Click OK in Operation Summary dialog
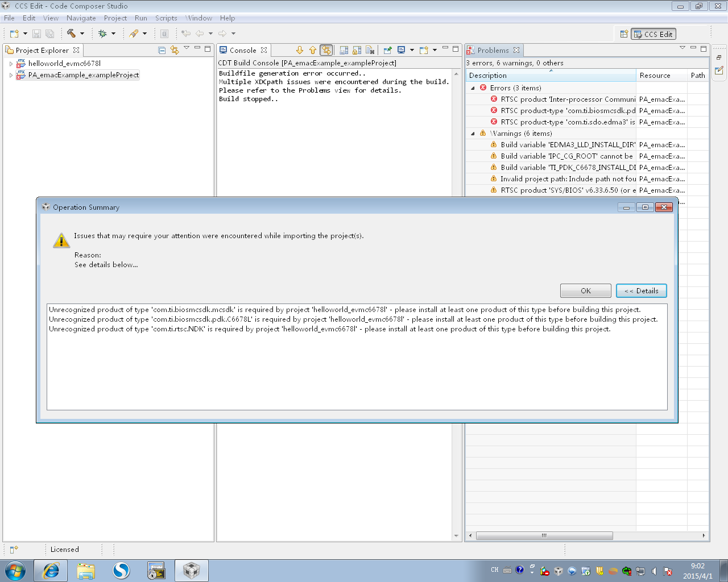Image resolution: width=728 pixels, height=582 pixels. click(586, 290)
